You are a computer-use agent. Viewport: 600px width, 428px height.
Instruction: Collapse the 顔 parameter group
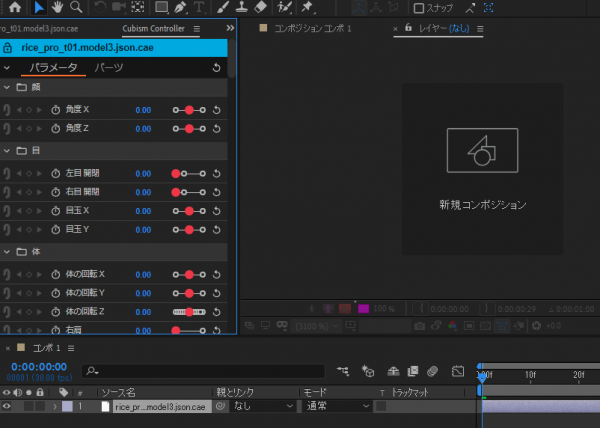click(7, 87)
